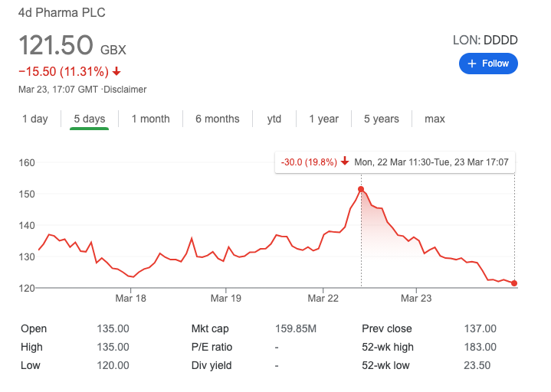Click the Mar 19 axis label

click(226, 299)
